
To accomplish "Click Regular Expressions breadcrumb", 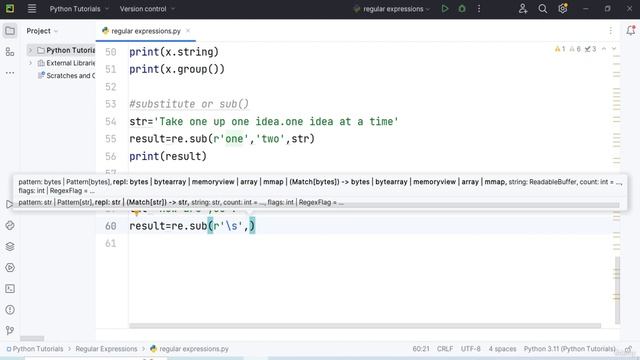I will tap(106, 349).
